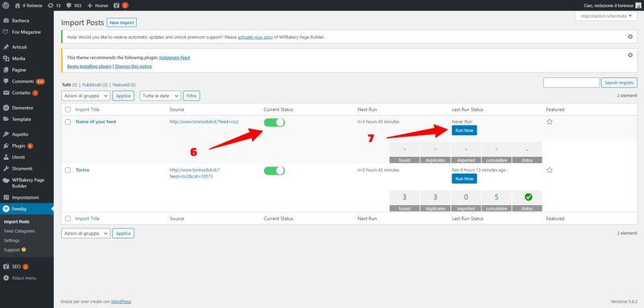This screenshot has height=308, width=644.
Task: Click the Impostazioni settings icon in sidebar
Action: coord(6,197)
